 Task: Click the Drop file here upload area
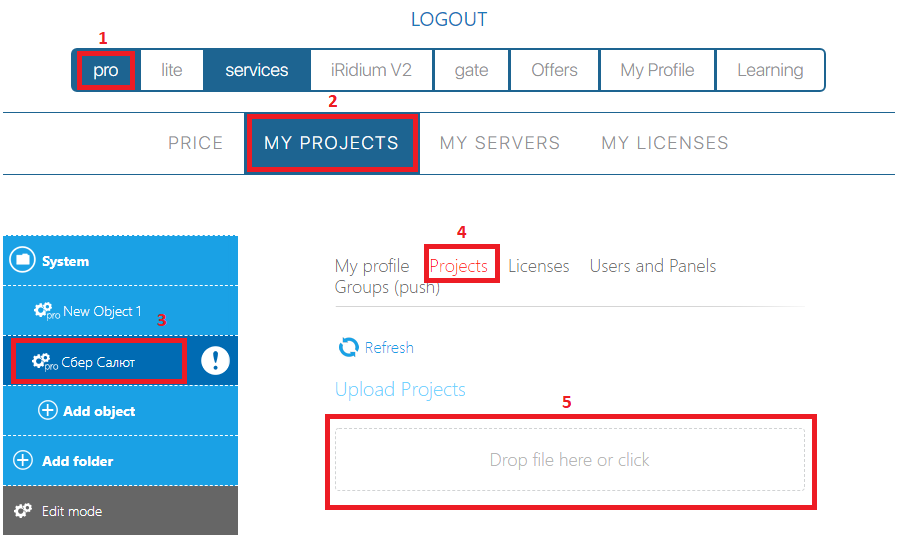tap(569, 460)
